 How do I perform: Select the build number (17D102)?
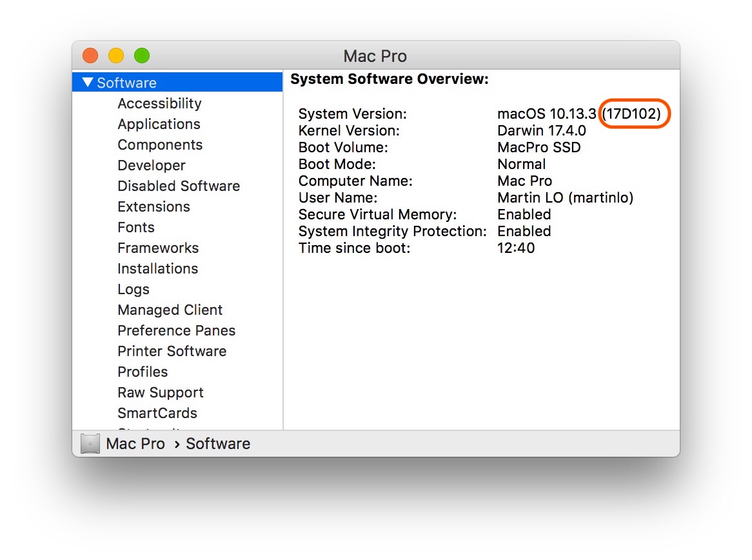click(x=631, y=114)
